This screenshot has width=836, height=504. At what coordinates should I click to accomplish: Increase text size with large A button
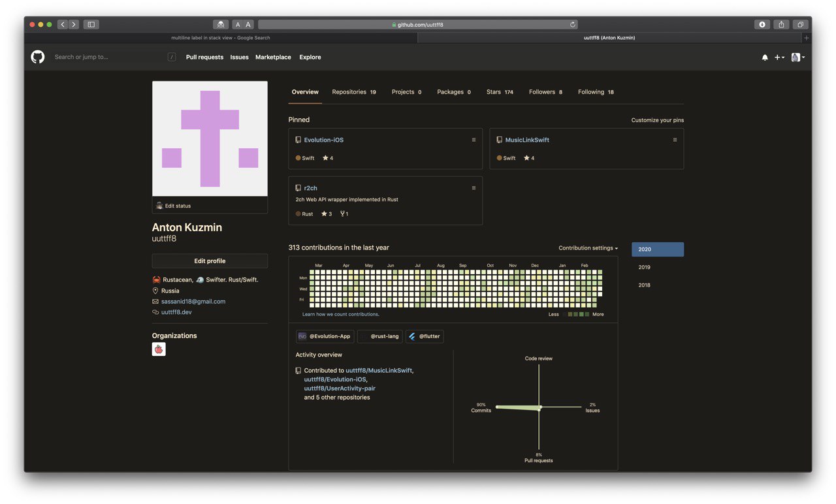248,24
